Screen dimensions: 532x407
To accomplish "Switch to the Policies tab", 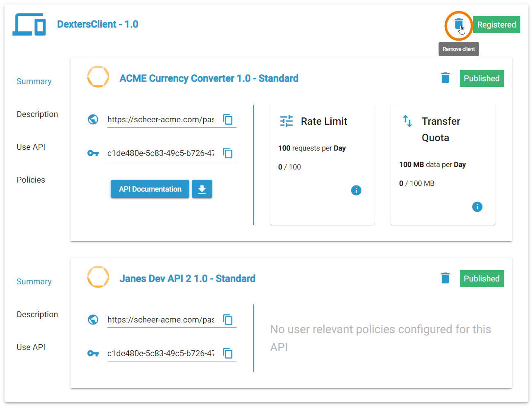I will [x=31, y=180].
